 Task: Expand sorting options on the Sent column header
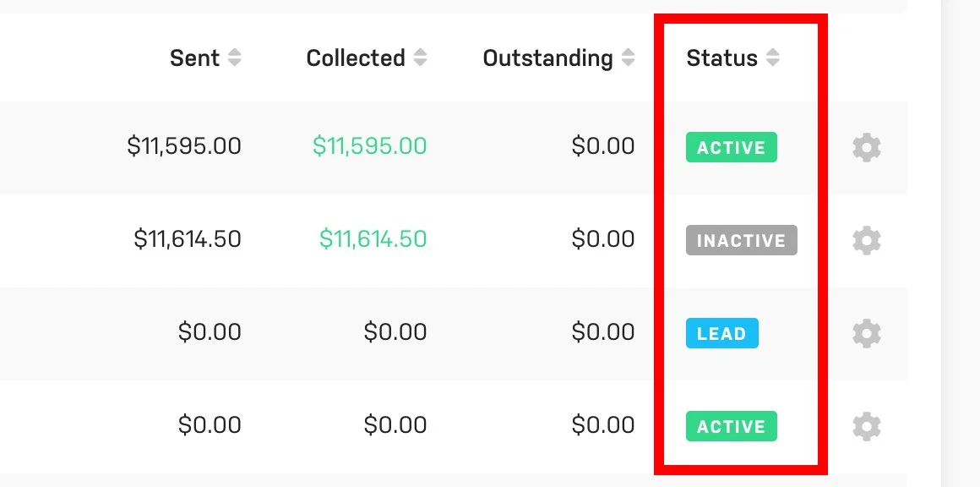point(236,57)
